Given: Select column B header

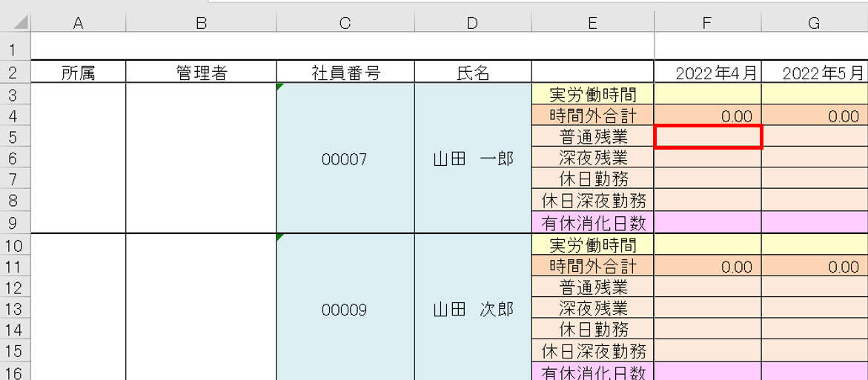Looking at the screenshot, I should (201, 23).
